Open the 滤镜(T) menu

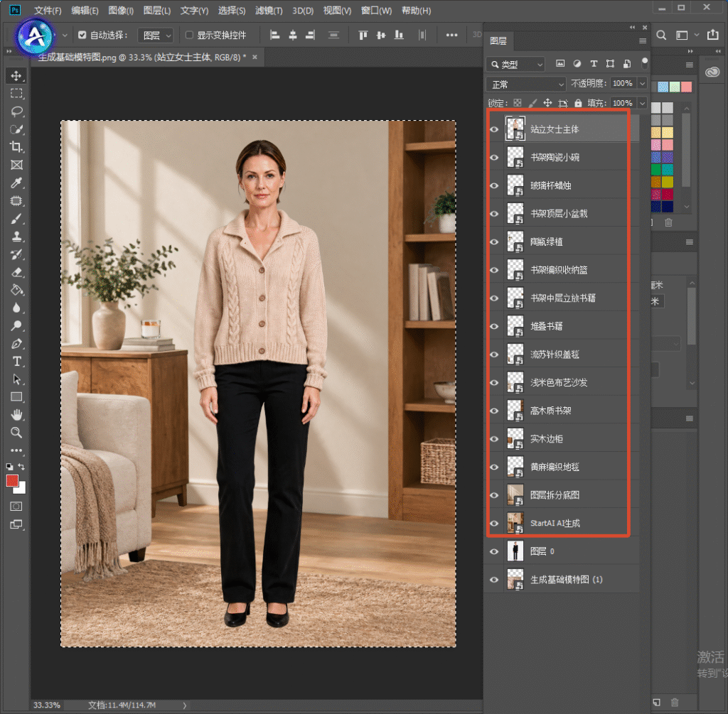coord(269,10)
